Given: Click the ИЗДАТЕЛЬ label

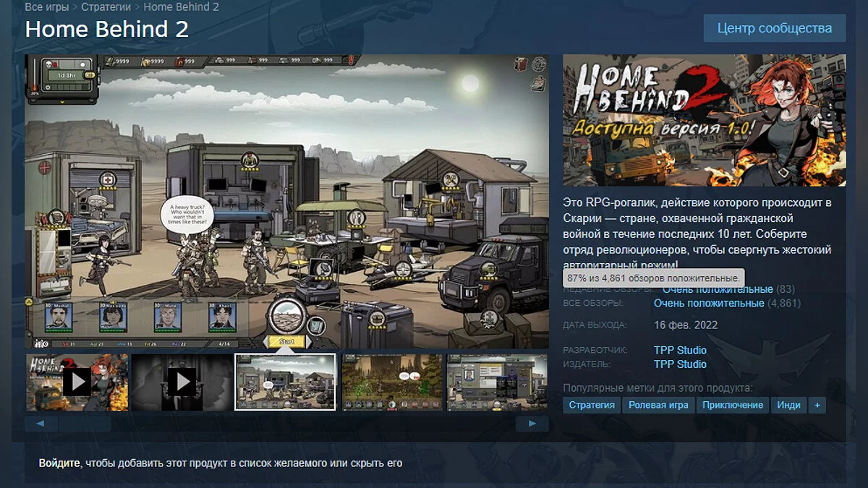Looking at the screenshot, I should click(587, 364).
